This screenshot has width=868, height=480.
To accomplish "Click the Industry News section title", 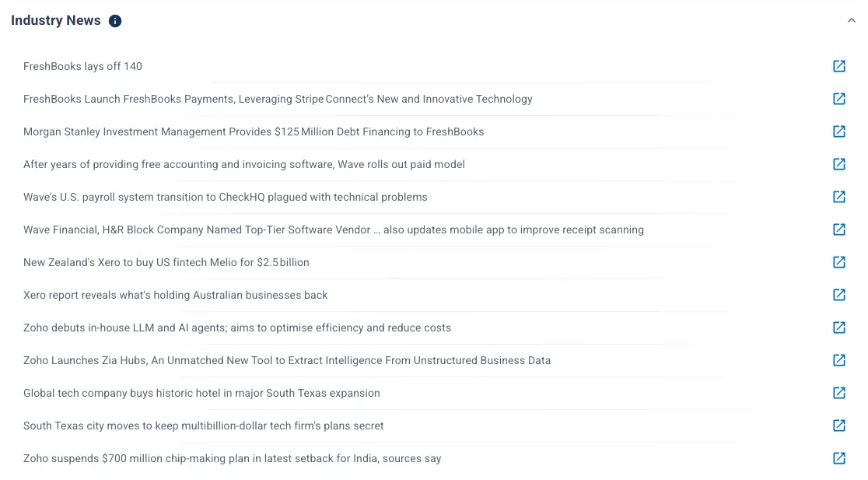I will tap(56, 21).
